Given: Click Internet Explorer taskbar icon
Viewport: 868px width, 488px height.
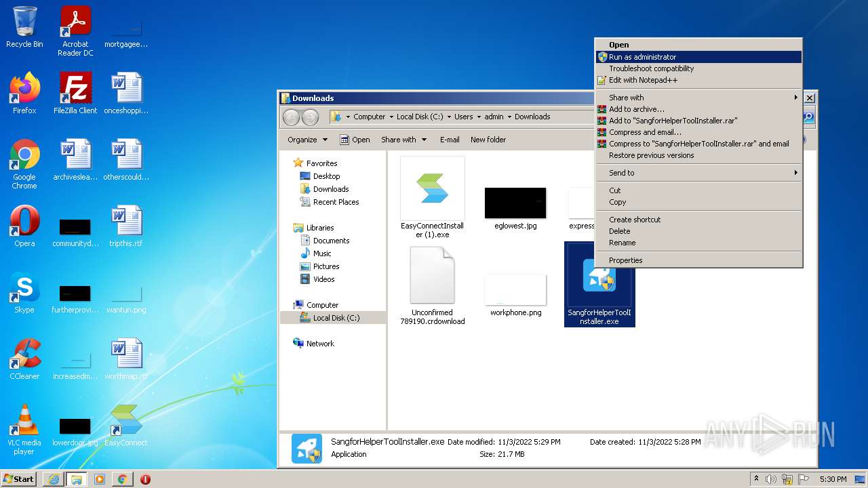Looking at the screenshot, I should 54,479.
